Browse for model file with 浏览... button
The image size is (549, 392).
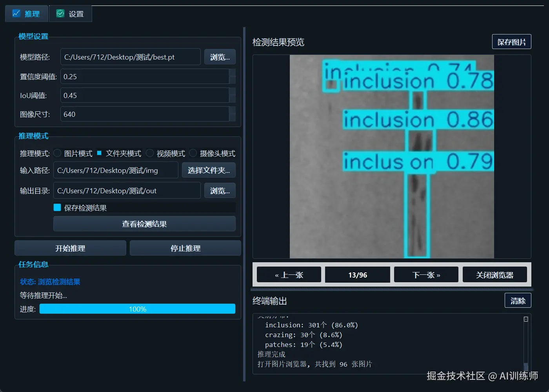click(x=220, y=56)
